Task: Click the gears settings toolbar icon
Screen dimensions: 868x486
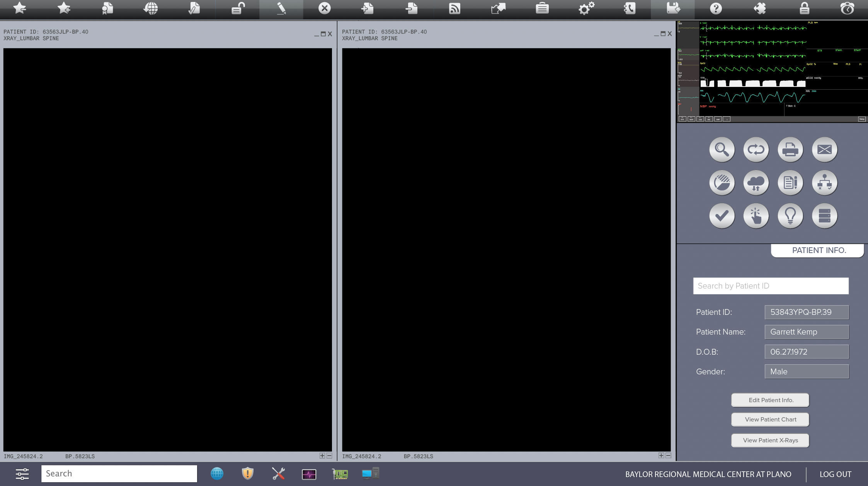Action: 586,8
